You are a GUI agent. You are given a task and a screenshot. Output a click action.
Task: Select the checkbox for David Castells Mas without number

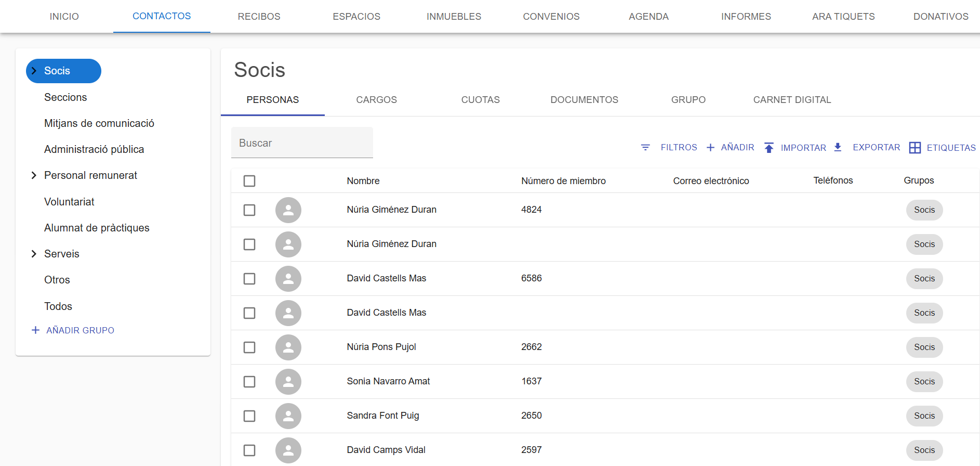[249, 313]
